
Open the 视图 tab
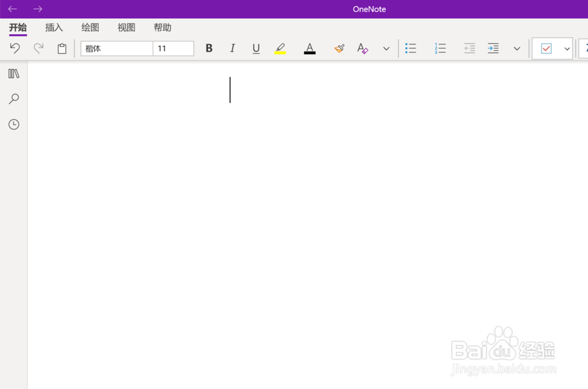(x=126, y=28)
